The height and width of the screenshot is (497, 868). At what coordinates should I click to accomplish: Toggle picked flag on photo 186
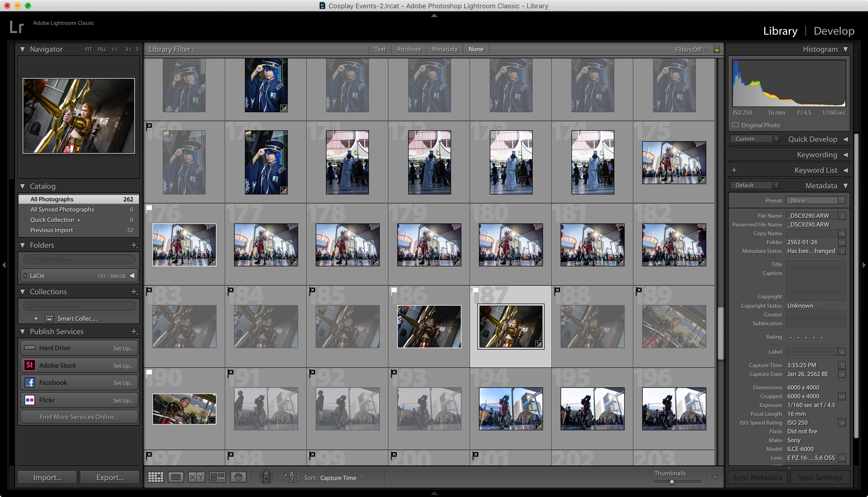tap(394, 290)
